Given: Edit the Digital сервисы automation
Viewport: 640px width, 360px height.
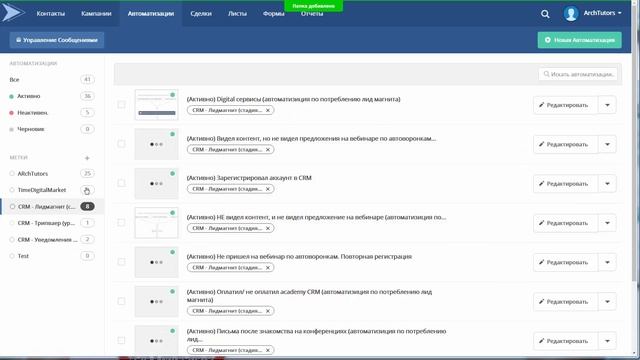Looking at the screenshot, I should coord(565,105).
